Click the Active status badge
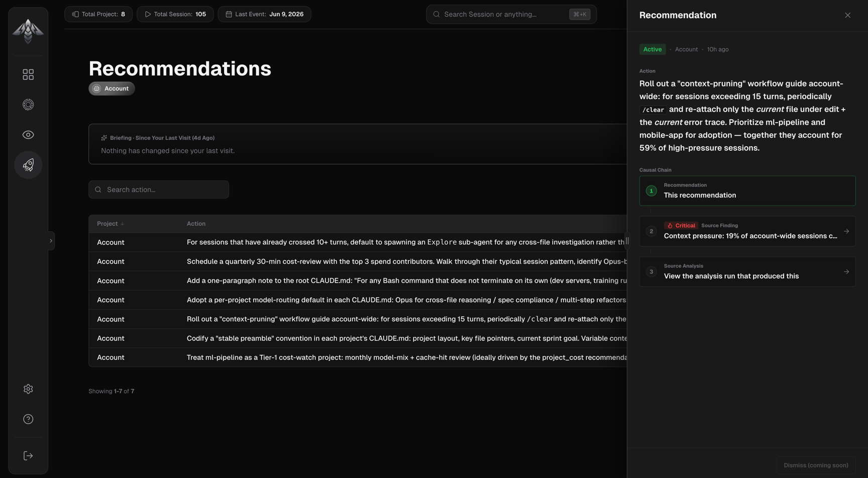Viewport: 868px width, 478px height. [653, 49]
